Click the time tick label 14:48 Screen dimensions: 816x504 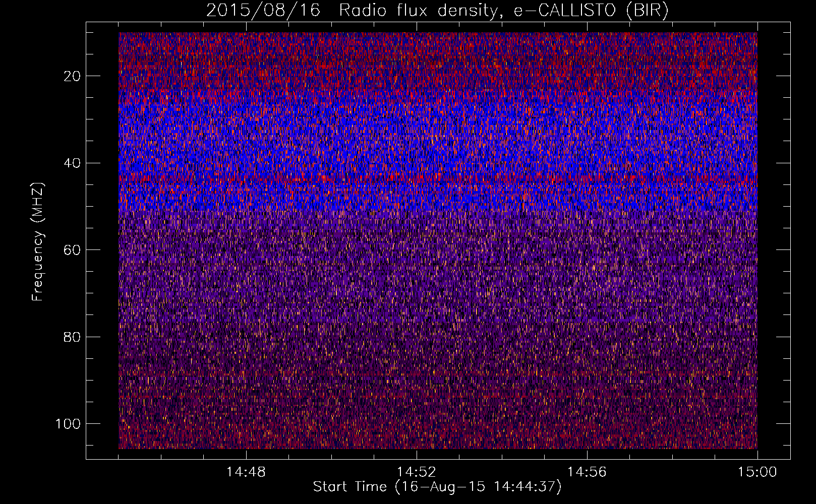click(246, 472)
